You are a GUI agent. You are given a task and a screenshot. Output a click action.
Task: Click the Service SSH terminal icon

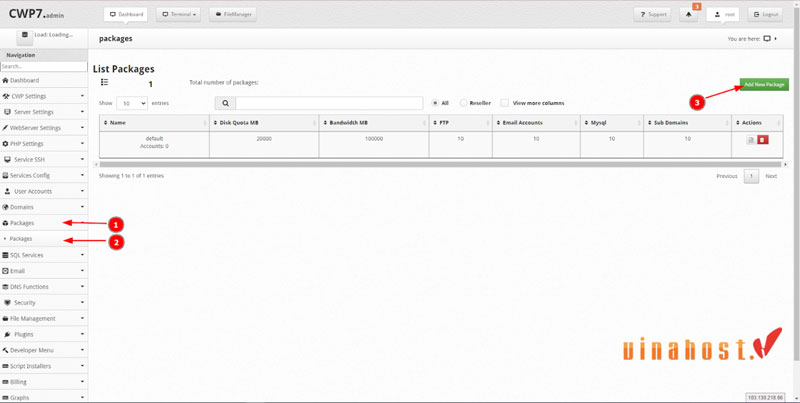(7, 160)
